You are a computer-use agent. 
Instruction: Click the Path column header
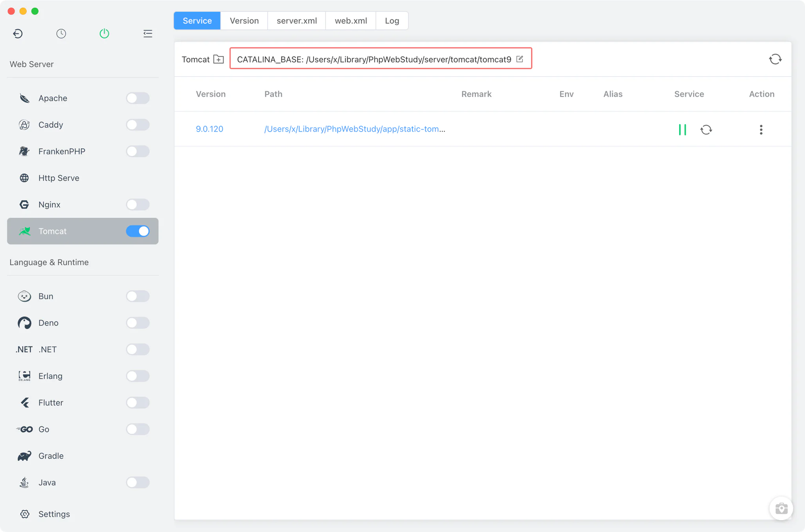273,94
